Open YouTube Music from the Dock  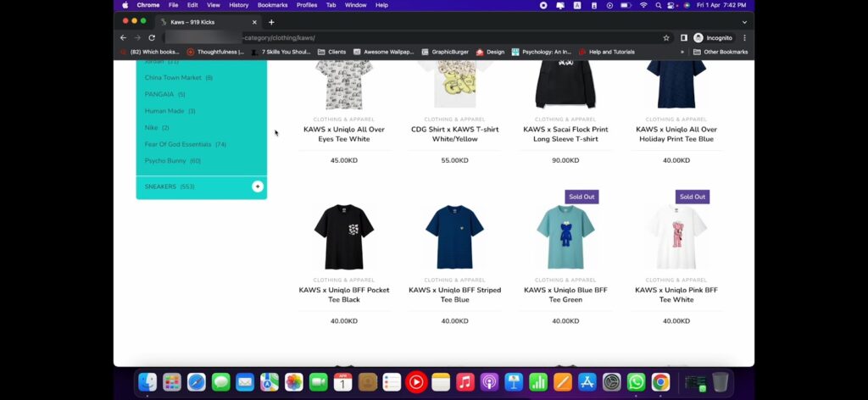[x=415, y=381]
